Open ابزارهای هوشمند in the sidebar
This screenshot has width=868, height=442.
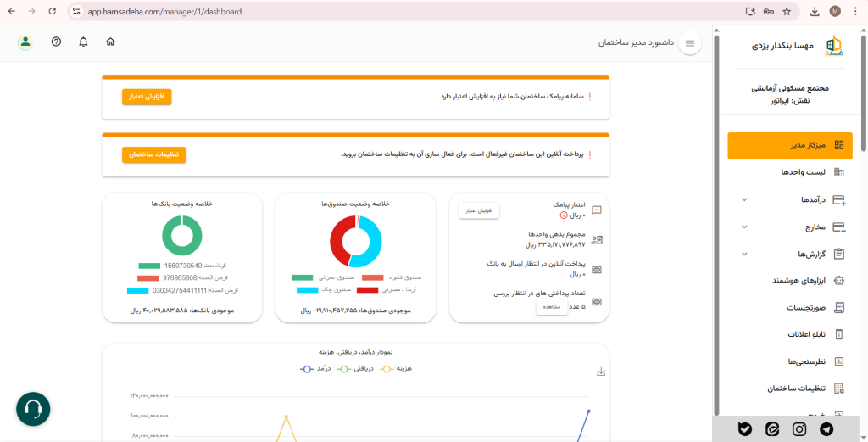[x=790, y=281]
